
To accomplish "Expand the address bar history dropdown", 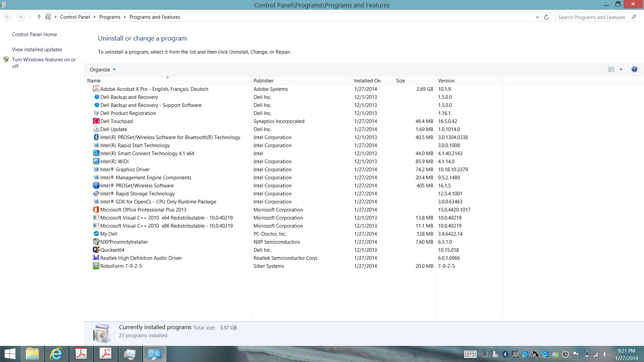I will click(x=537, y=17).
